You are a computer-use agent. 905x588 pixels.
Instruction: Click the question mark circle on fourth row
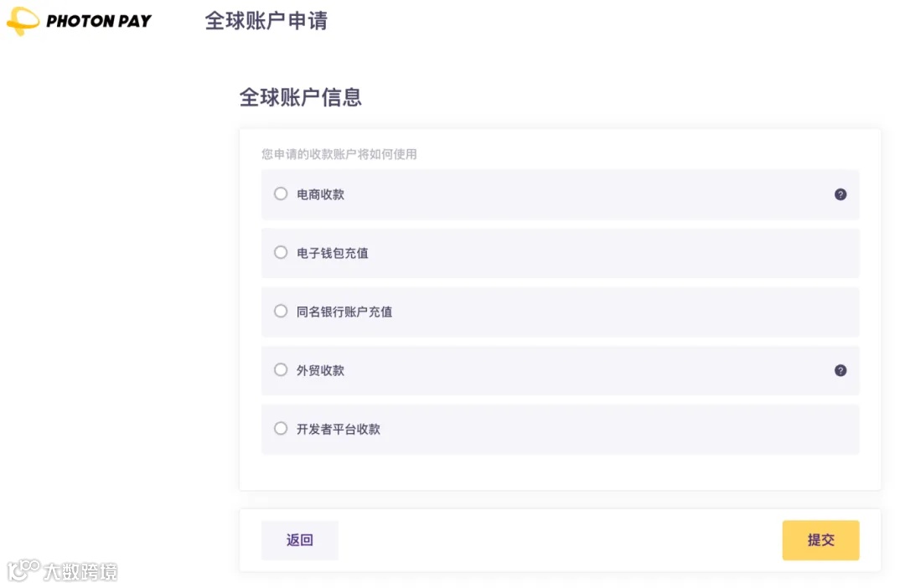click(840, 369)
